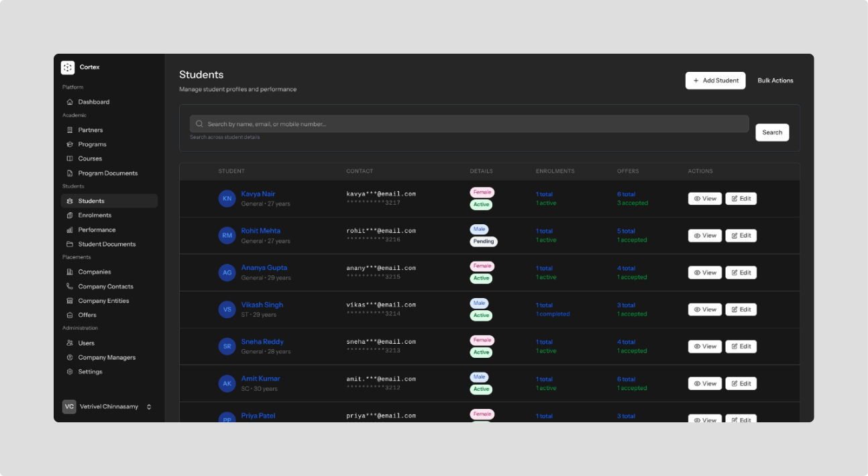View Ananya Gupta's profile

705,273
